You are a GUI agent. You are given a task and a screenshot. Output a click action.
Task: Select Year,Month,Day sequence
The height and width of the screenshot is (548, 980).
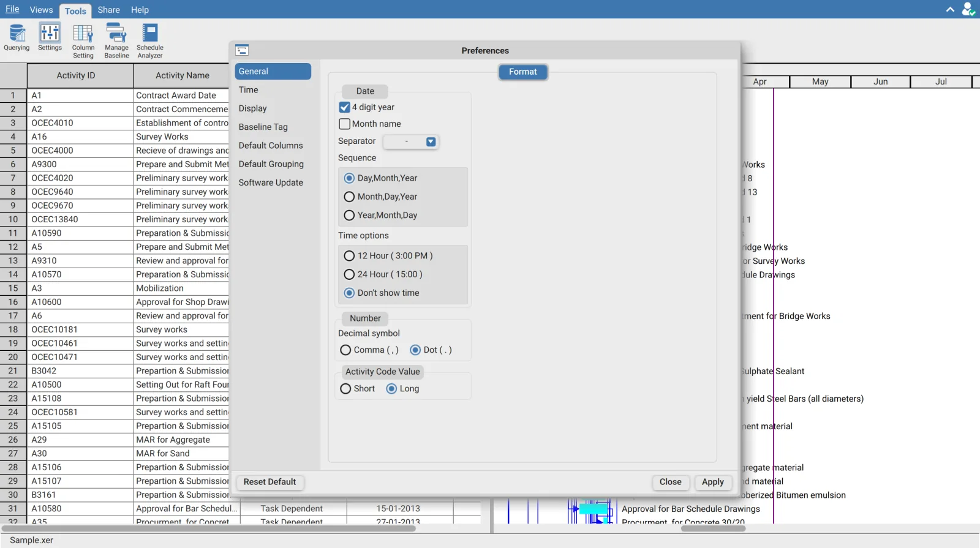point(349,215)
